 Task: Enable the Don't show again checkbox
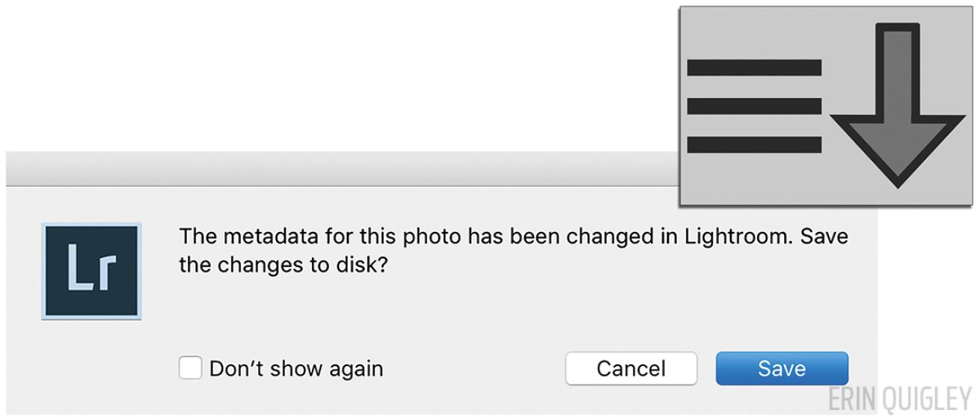pos(191,368)
